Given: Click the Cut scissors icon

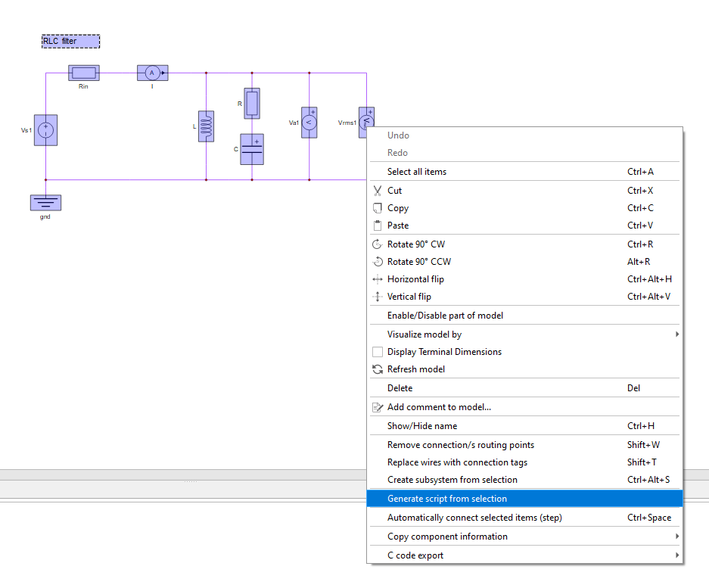Looking at the screenshot, I should pos(378,191).
